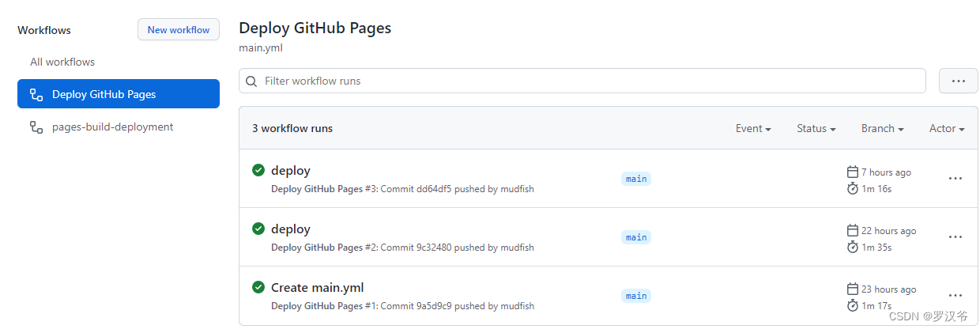The image size is (980, 329).
Task: Select All workflows in the sidebar
Action: pos(62,62)
